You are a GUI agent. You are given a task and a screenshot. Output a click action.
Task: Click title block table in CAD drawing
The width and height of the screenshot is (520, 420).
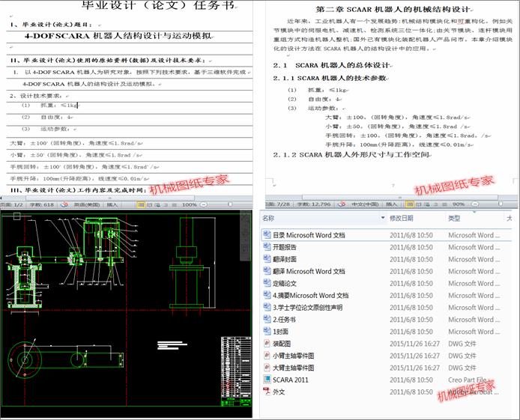click(236, 371)
